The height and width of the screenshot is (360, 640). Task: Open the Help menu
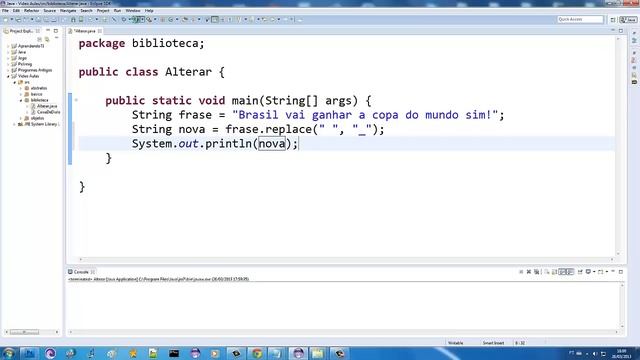[x=149, y=11]
